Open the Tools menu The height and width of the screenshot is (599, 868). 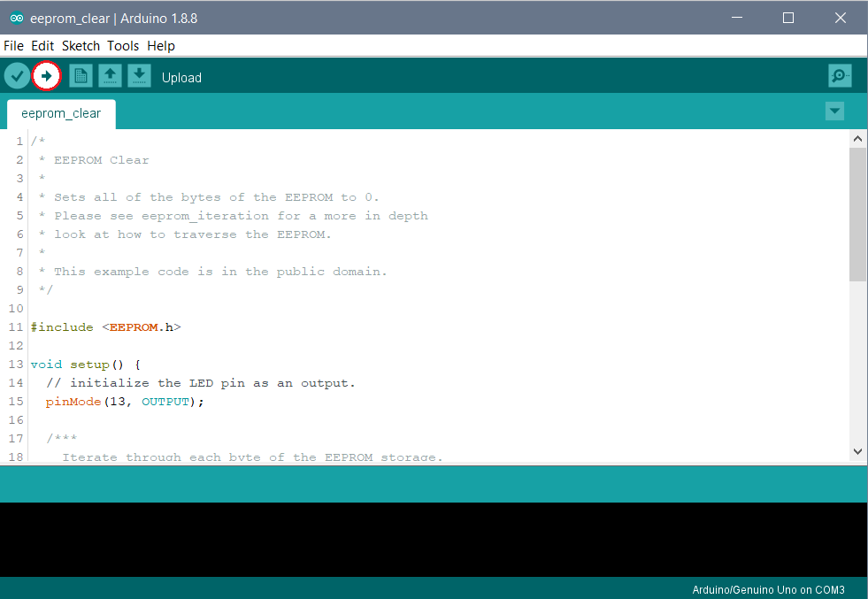click(x=123, y=46)
